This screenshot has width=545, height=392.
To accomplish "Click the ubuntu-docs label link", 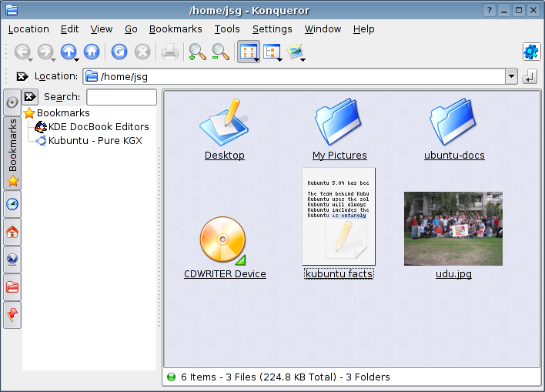I will (x=454, y=155).
